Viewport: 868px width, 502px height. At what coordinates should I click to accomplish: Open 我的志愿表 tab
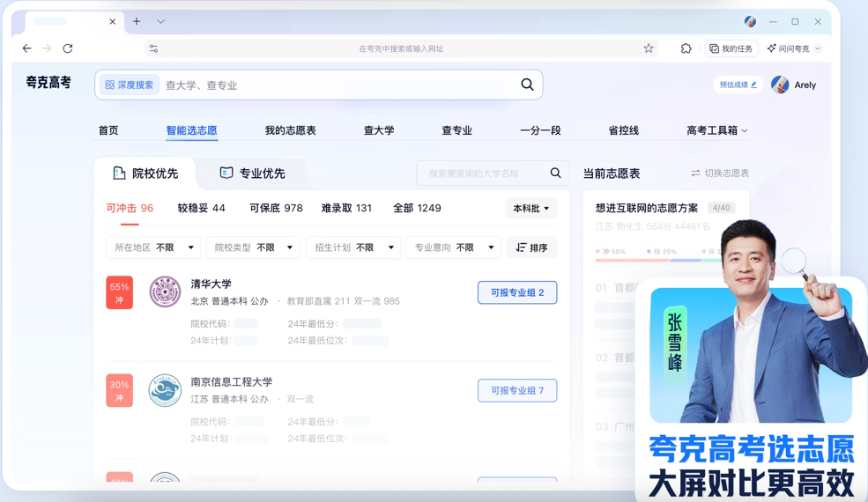290,130
